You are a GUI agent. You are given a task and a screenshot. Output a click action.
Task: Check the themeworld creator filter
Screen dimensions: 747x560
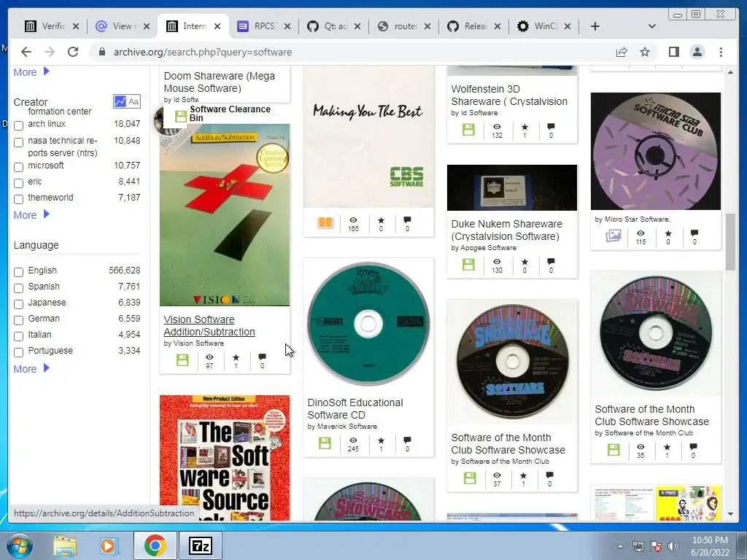point(18,199)
